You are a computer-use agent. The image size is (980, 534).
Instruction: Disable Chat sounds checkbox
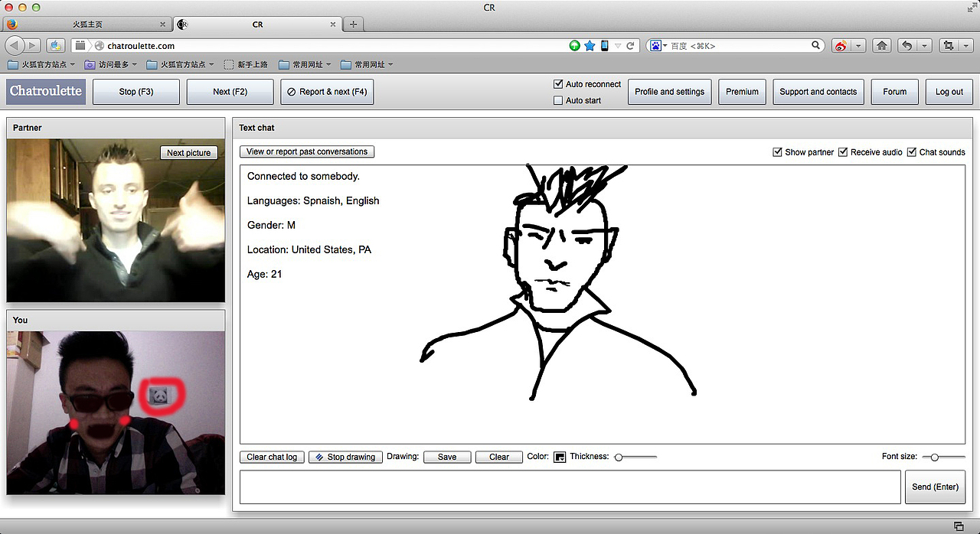(x=912, y=152)
